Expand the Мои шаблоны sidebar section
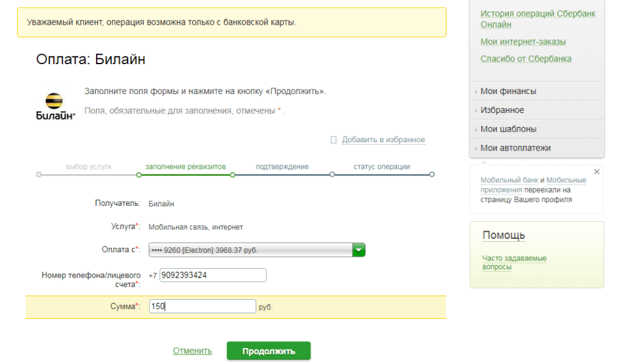 point(537,130)
